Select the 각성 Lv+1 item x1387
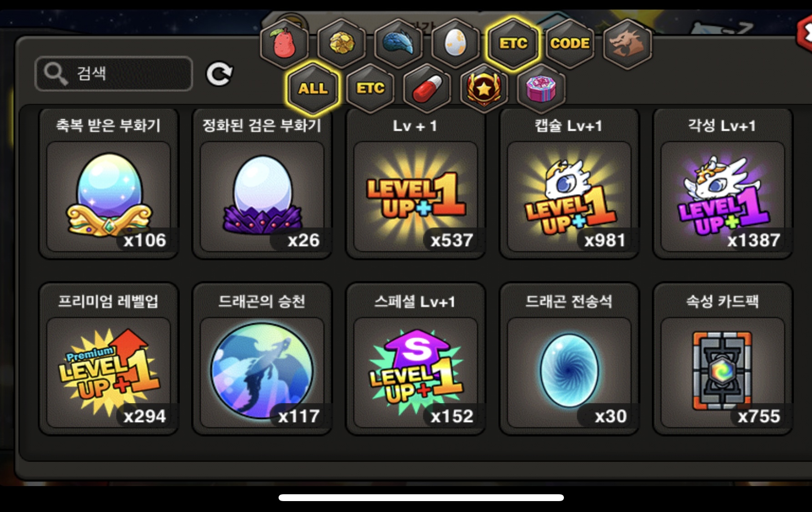812x512 pixels. 723,183
